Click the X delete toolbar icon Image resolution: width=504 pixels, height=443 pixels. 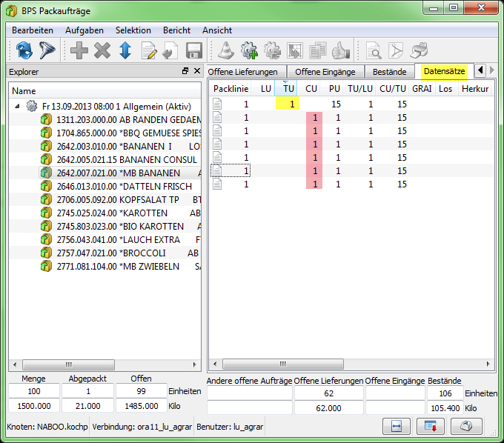(x=102, y=50)
